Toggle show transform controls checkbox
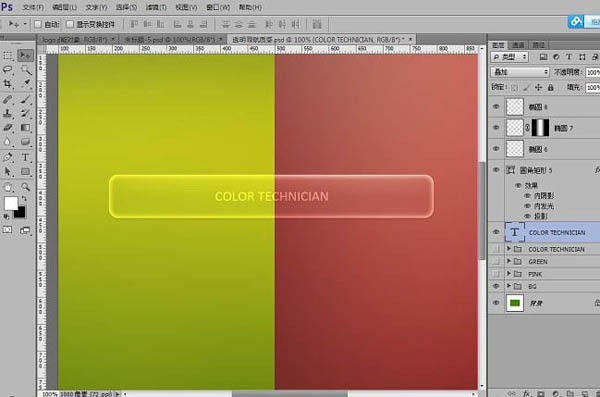The height and width of the screenshot is (397, 600). [x=70, y=25]
